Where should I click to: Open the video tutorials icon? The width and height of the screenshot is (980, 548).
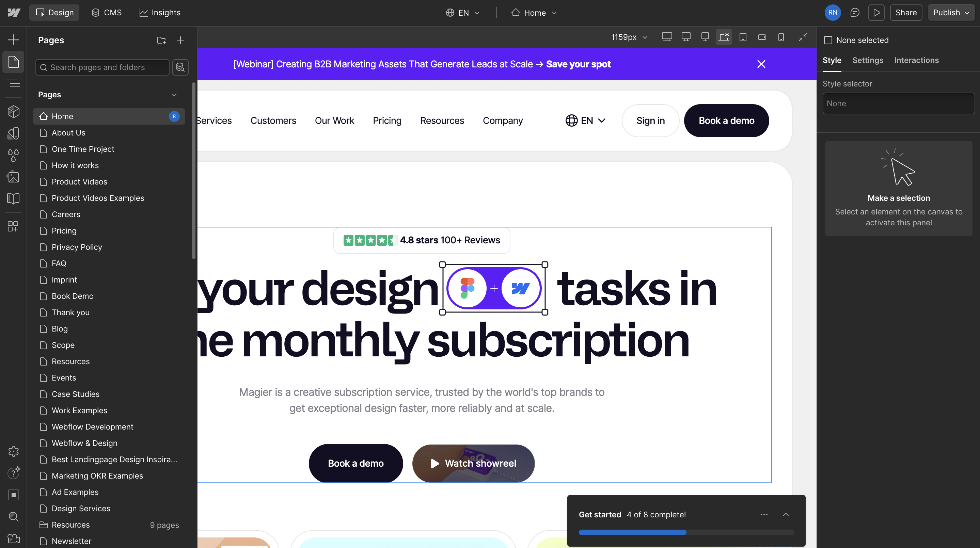(x=14, y=538)
